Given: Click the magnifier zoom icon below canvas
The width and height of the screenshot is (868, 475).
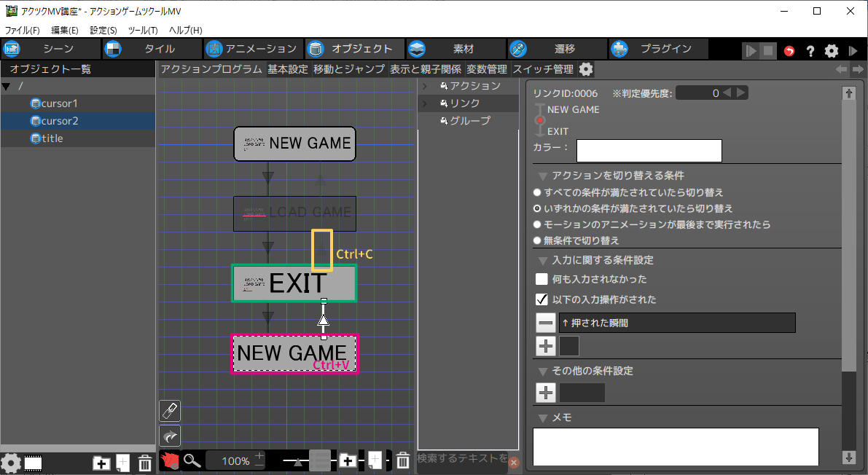Looking at the screenshot, I should (x=192, y=460).
